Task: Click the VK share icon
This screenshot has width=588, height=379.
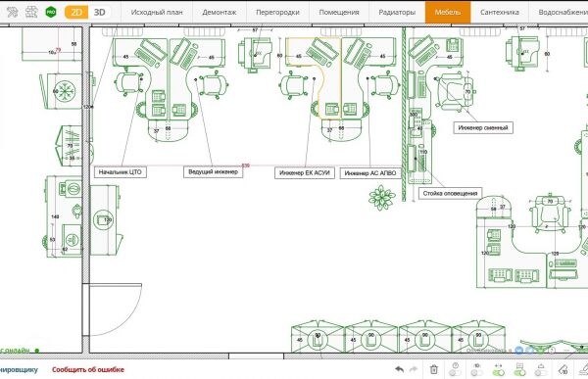Action: 519,351
